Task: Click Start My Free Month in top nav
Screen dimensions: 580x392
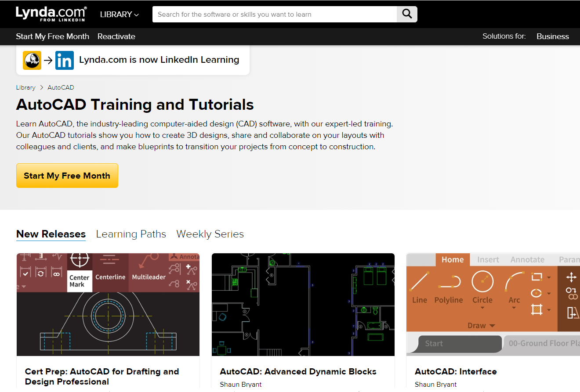Action: [53, 36]
